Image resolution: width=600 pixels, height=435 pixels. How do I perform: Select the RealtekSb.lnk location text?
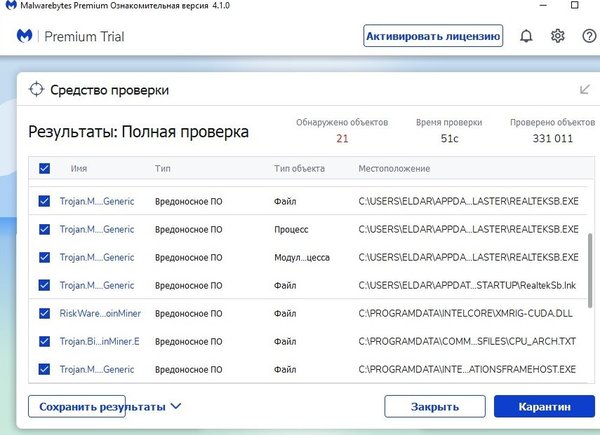[467, 285]
